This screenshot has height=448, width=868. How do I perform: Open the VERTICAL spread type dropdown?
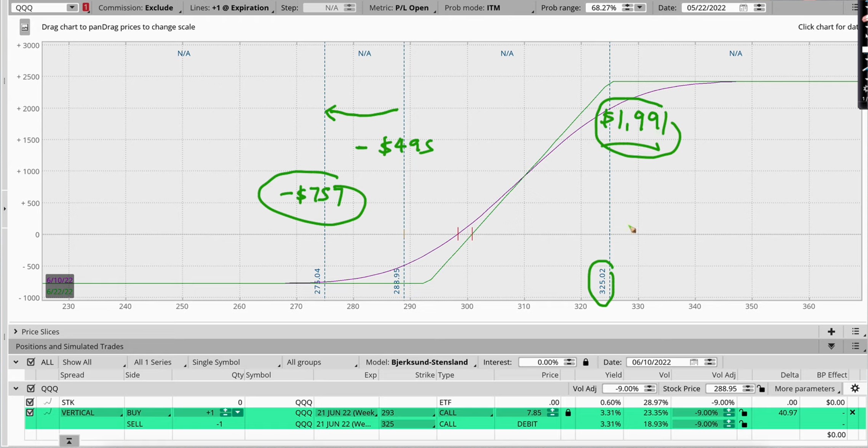tap(92, 413)
